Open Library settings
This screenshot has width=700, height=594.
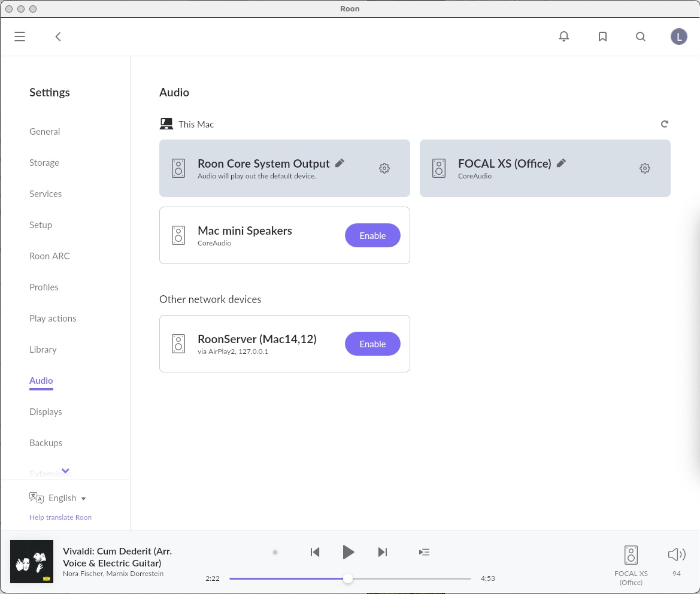43,350
